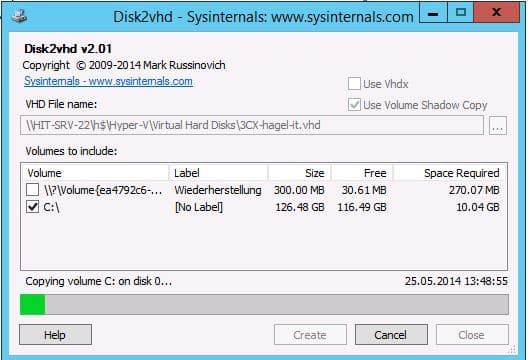Sort by the Size column header
Viewport: 530px width, 360px height.
click(299, 173)
